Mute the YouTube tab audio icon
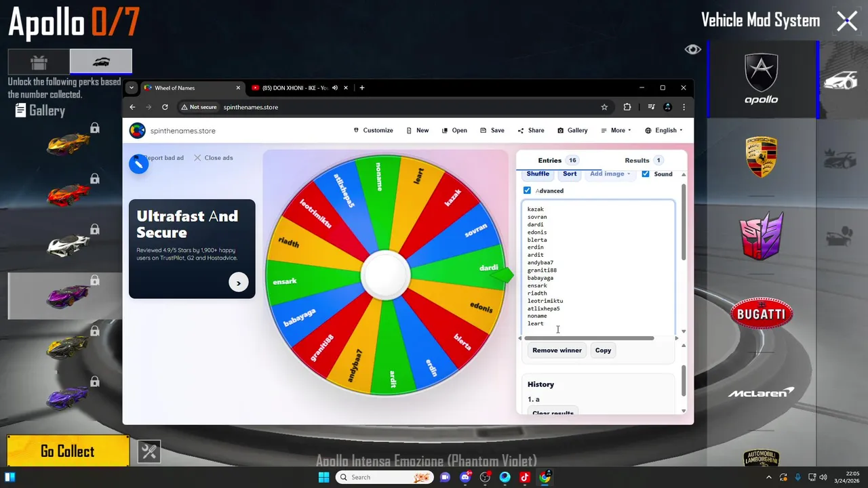Screen dimensions: 868x488 [x=335, y=87]
